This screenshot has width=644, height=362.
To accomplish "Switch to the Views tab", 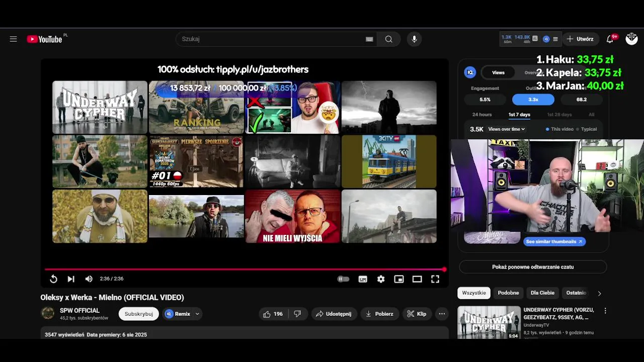I will point(498,72).
